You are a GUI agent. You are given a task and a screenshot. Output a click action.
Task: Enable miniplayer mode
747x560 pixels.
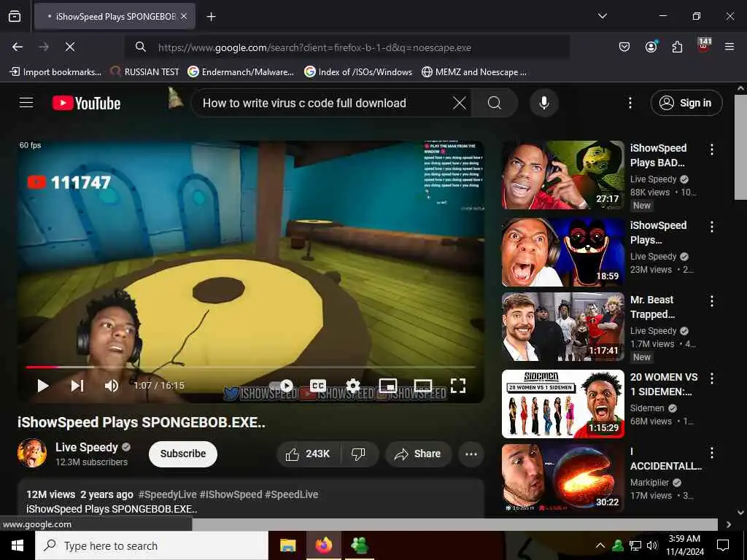coord(388,385)
